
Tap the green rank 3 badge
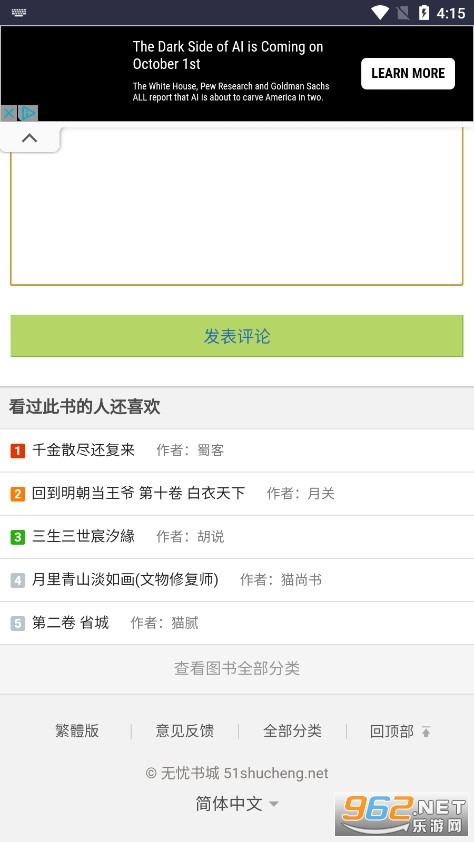coord(18,536)
